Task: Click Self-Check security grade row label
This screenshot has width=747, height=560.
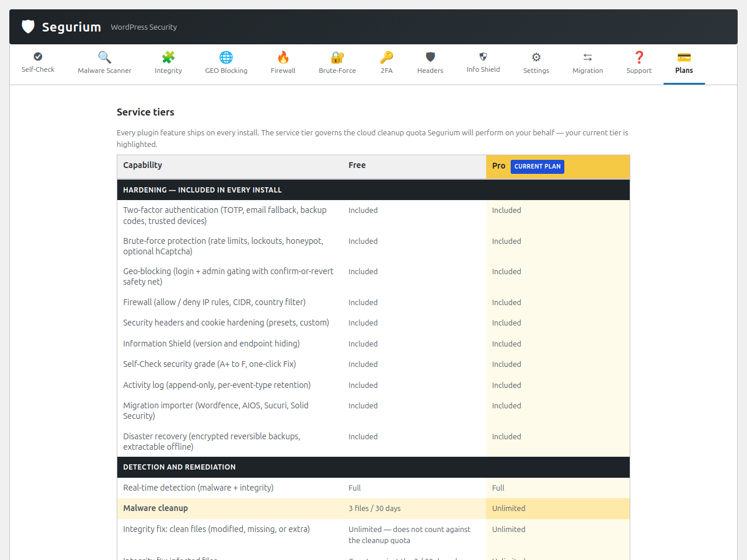Action: (210, 364)
